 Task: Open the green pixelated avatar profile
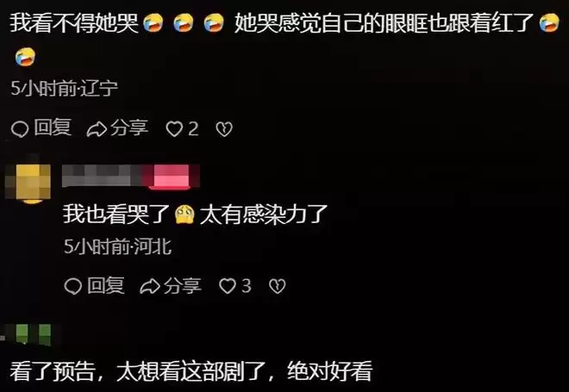pos(32,334)
